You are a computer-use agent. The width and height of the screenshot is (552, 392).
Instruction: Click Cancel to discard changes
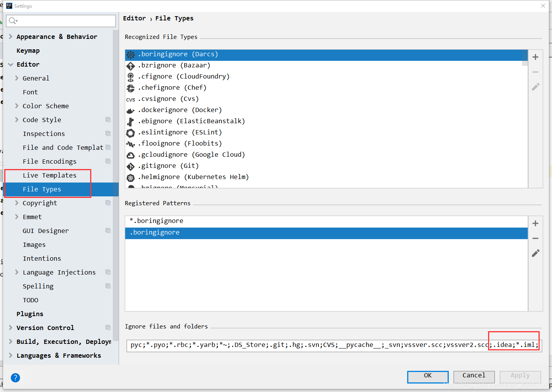click(x=474, y=377)
